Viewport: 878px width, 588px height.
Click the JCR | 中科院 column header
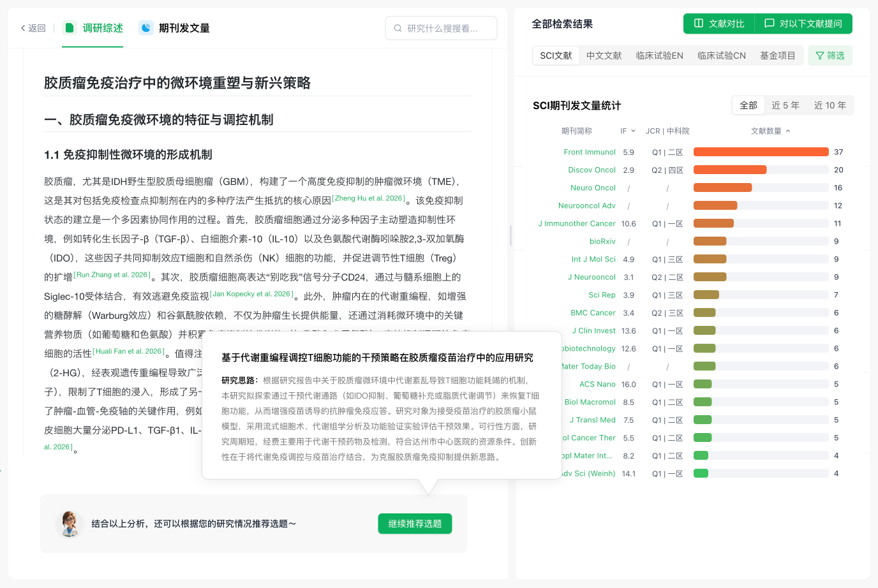(x=667, y=131)
